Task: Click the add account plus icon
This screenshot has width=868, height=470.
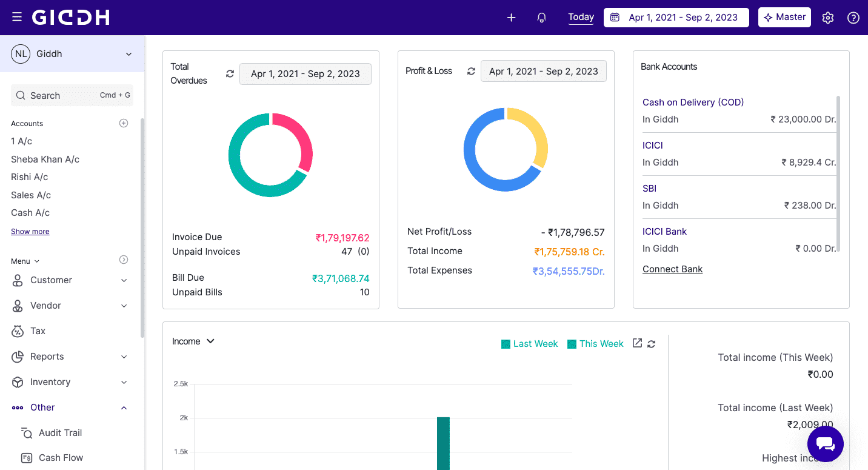Action: point(124,123)
